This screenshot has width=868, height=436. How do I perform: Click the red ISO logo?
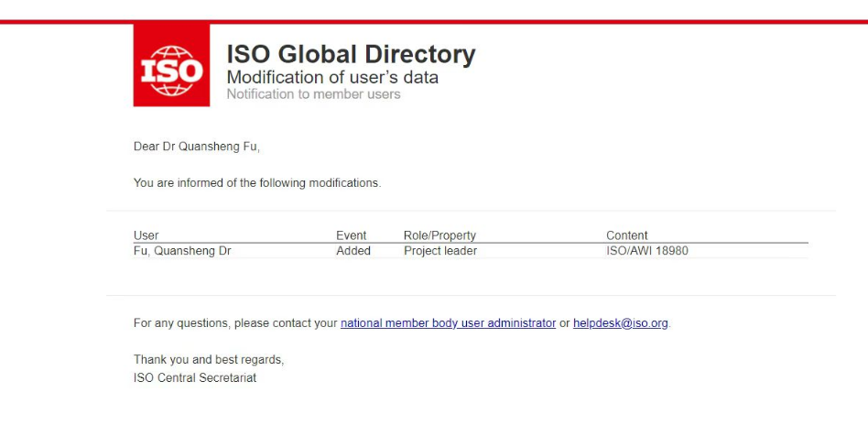(x=171, y=65)
